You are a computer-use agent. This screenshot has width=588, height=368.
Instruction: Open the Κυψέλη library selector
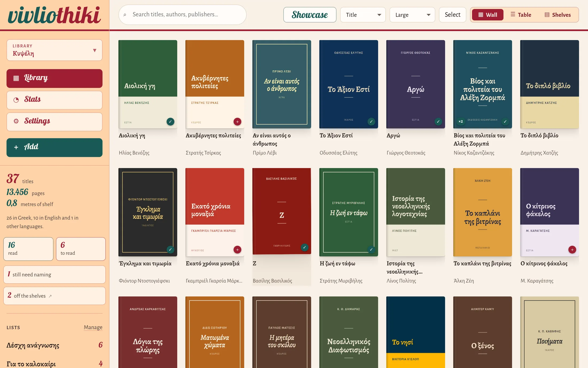pyautogui.click(x=55, y=50)
